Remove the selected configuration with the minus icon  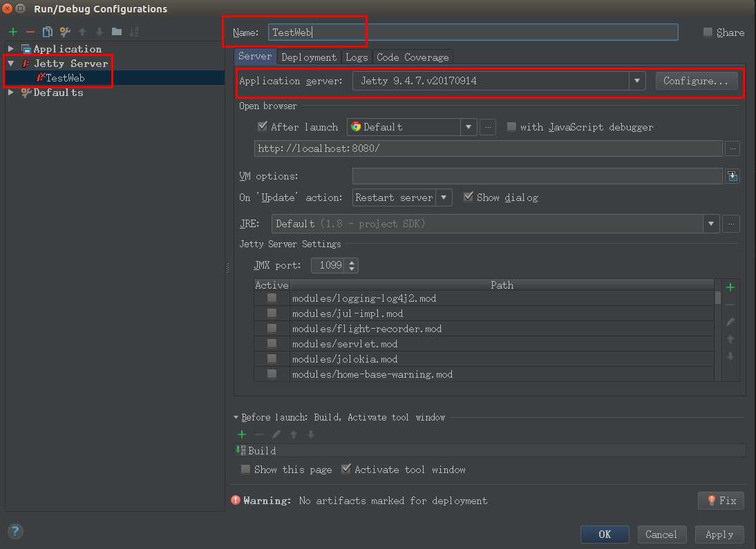tap(30, 32)
